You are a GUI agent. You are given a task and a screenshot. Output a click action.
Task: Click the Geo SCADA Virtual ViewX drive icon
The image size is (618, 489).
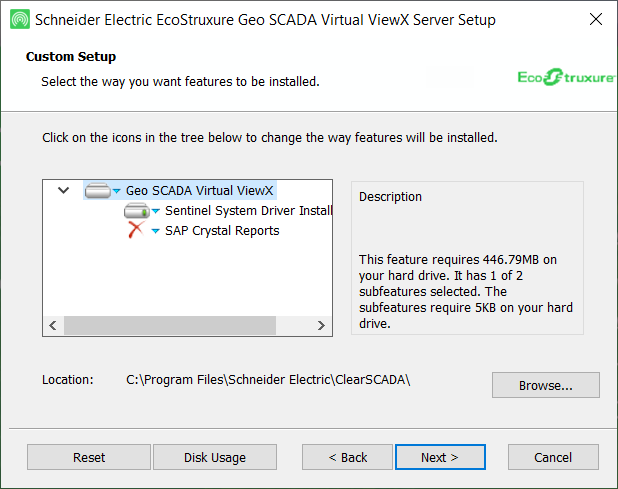[97, 191]
